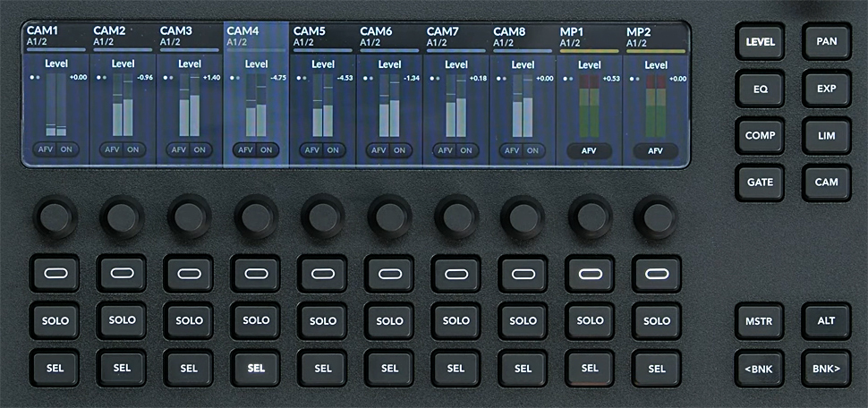Viewport: 868px width, 408px height.
Task: Switch to the PAN control mode
Action: (x=827, y=41)
